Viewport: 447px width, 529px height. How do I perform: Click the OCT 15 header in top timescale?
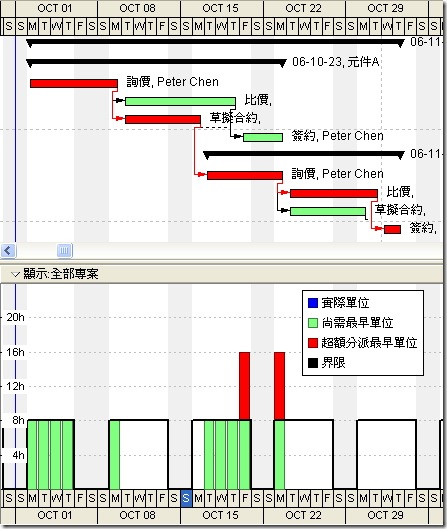221,8
